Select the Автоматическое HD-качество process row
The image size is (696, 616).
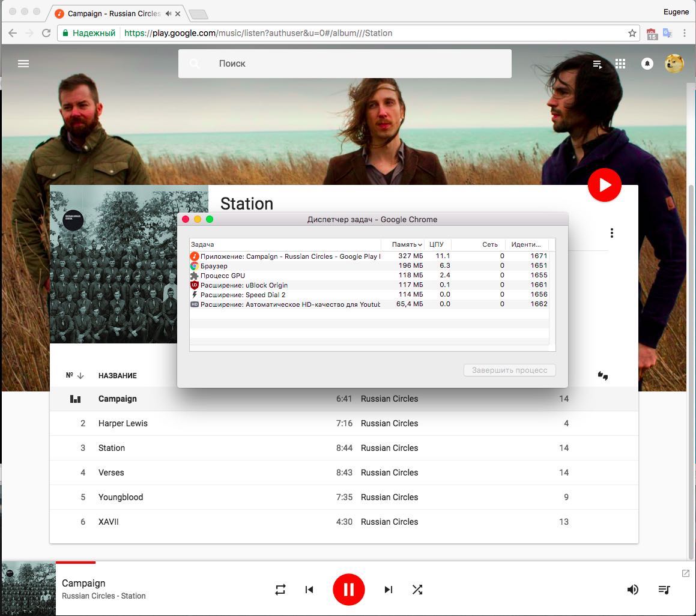(x=369, y=304)
